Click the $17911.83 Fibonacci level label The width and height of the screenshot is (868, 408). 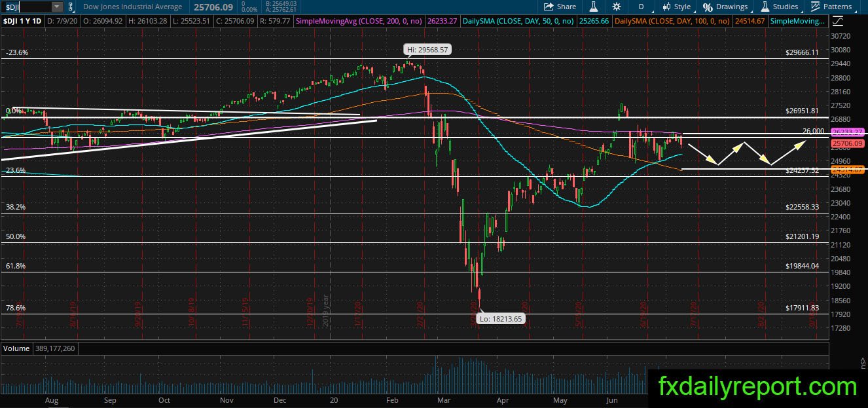click(802, 308)
